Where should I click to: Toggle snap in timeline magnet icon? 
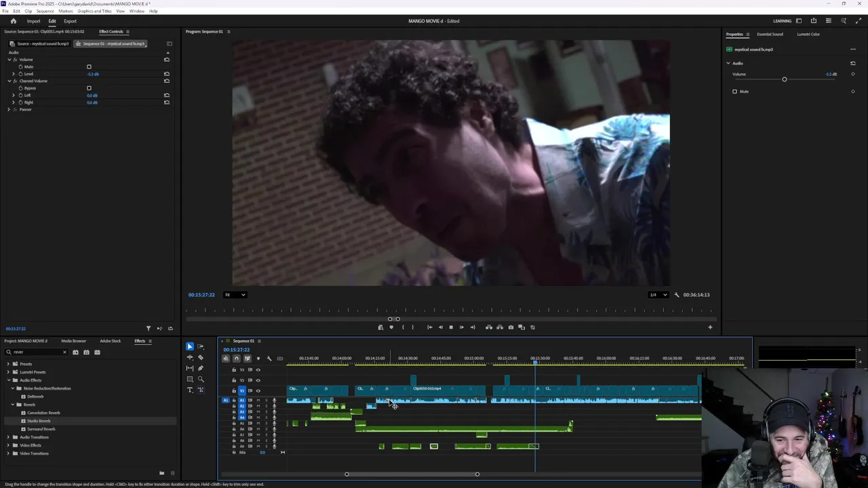tap(237, 359)
